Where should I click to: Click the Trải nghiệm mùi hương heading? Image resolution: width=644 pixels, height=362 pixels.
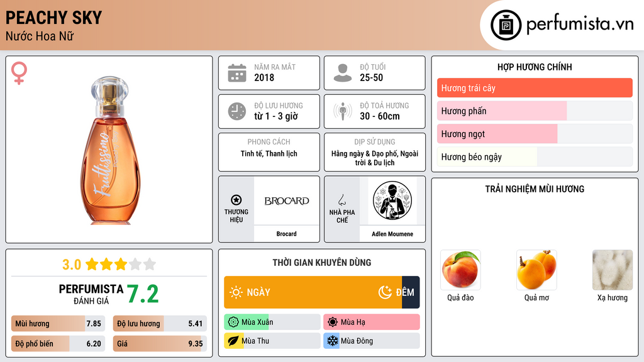[x=535, y=189]
